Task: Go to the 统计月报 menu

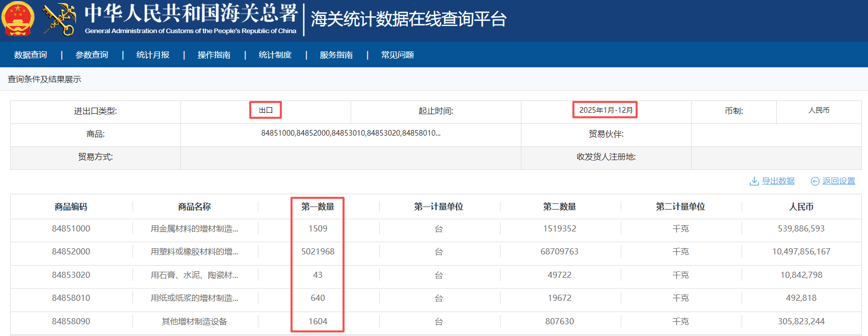Action: click(x=153, y=55)
